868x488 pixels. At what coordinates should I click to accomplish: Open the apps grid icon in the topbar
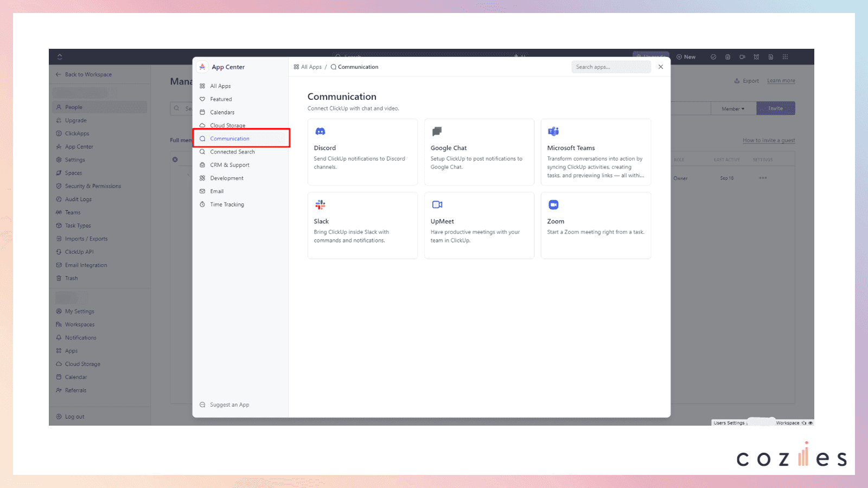(785, 56)
